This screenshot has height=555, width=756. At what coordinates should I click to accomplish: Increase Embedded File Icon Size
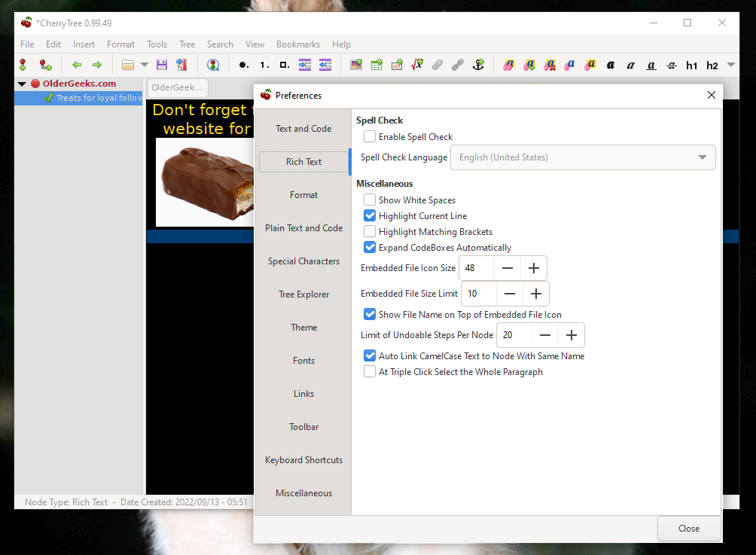click(534, 268)
